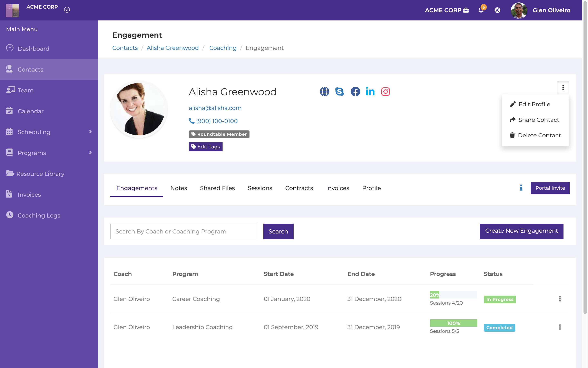The width and height of the screenshot is (588, 368).
Task: Click the Roundtable Member tag
Action: pyautogui.click(x=219, y=134)
